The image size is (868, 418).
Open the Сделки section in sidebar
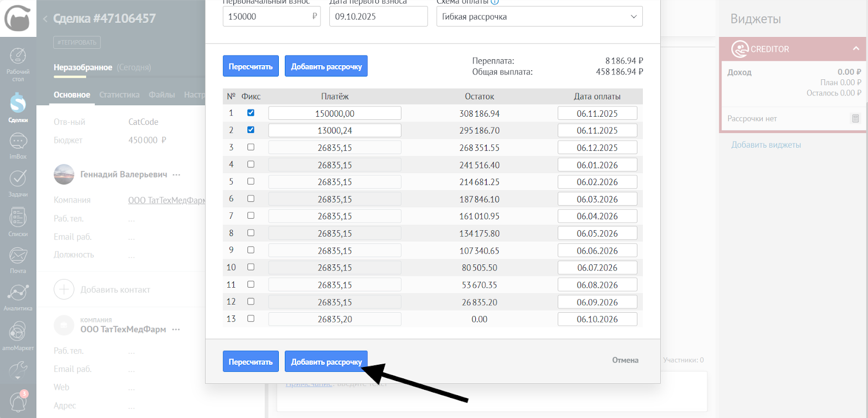click(18, 106)
